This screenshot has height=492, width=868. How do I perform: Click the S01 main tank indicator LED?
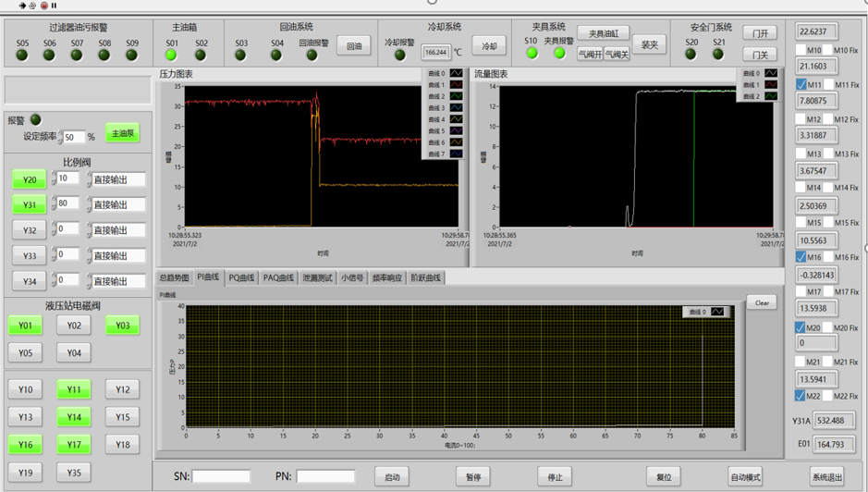172,55
